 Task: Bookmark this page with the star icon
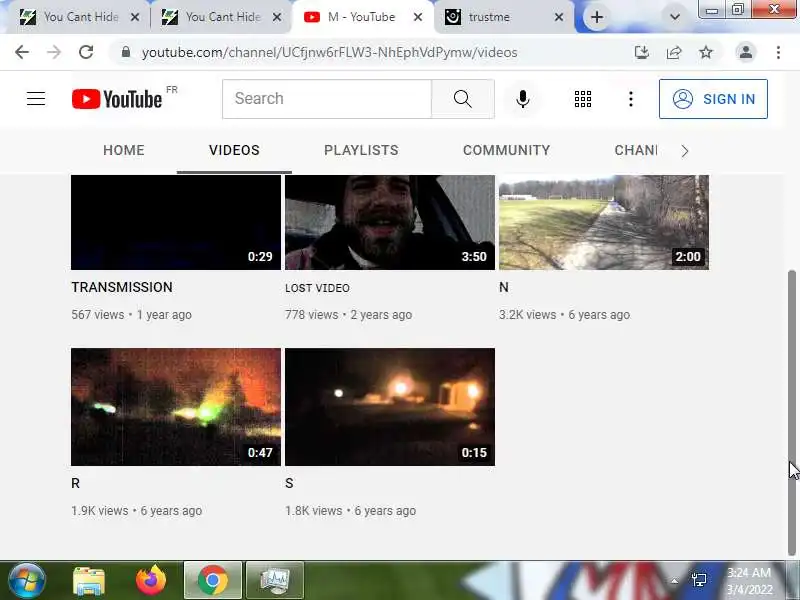pyautogui.click(x=706, y=52)
